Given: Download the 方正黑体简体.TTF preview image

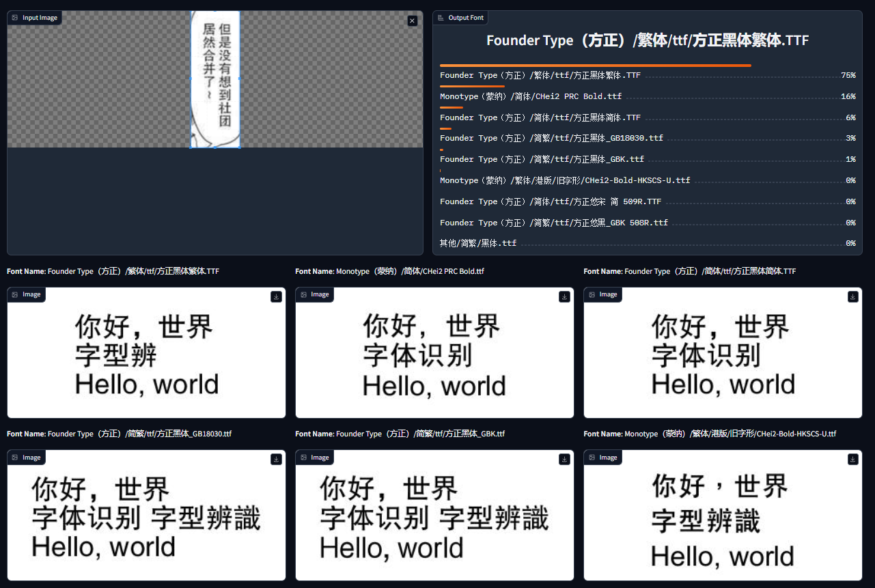Looking at the screenshot, I should (852, 296).
